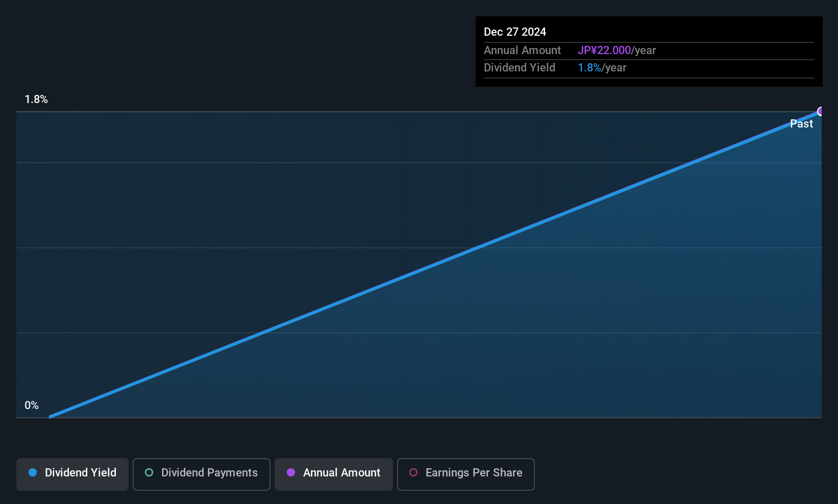Screen dimensions: 838x504
Task: Show the Earnings Per Share series
Action: click(x=466, y=474)
